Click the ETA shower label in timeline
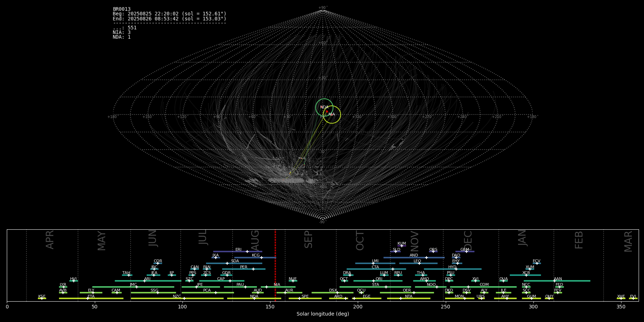This screenshot has height=322, width=644. [x=91, y=297]
